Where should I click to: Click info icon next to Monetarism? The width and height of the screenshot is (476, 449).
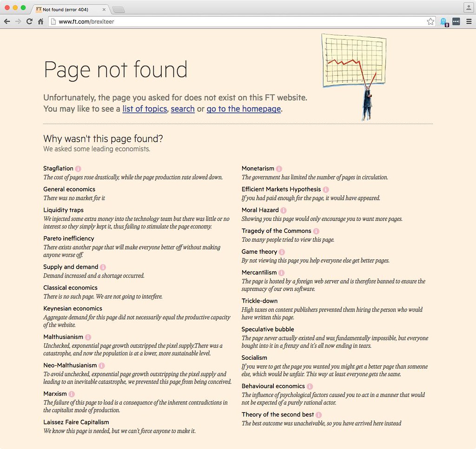(x=279, y=169)
